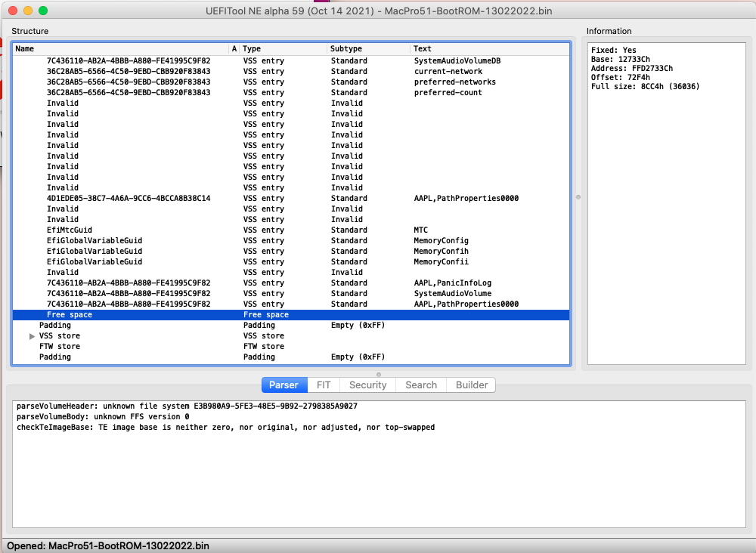
Task: Select the VSS store row
Action: (291, 335)
